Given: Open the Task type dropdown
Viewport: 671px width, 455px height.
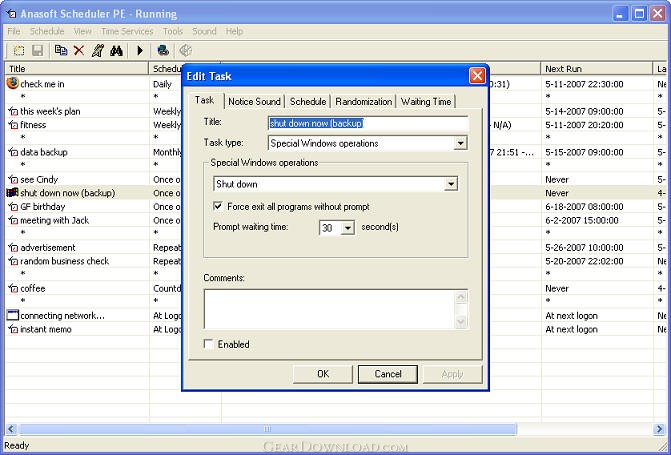Looking at the screenshot, I should [x=460, y=143].
